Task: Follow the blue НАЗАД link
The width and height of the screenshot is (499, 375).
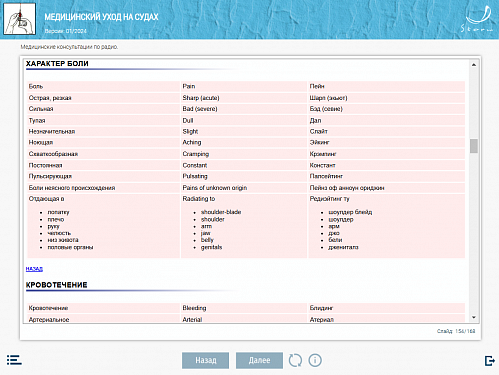Action: 34,269
